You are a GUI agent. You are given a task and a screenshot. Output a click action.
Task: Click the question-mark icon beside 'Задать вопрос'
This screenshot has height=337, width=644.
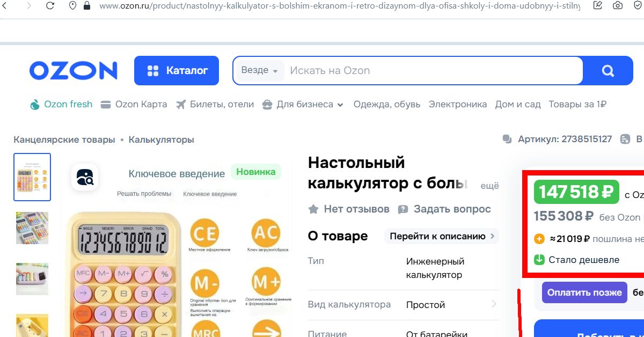click(402, 209)
